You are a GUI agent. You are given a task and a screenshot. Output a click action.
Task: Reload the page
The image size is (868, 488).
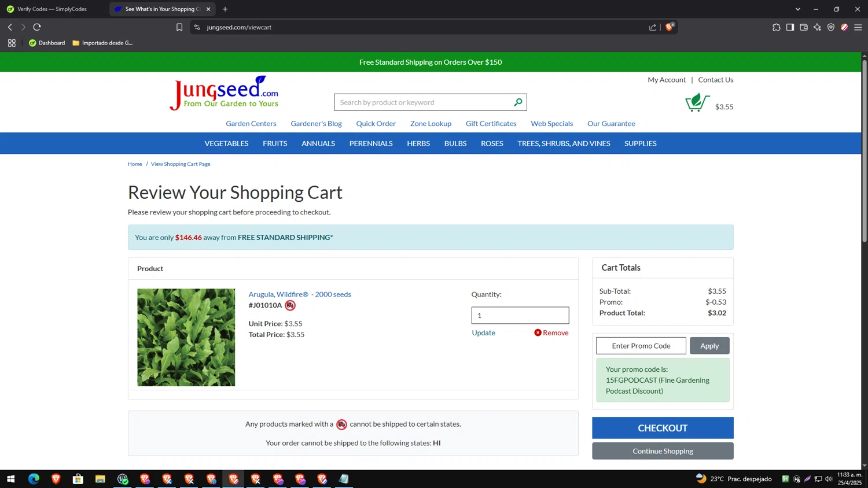37,27
